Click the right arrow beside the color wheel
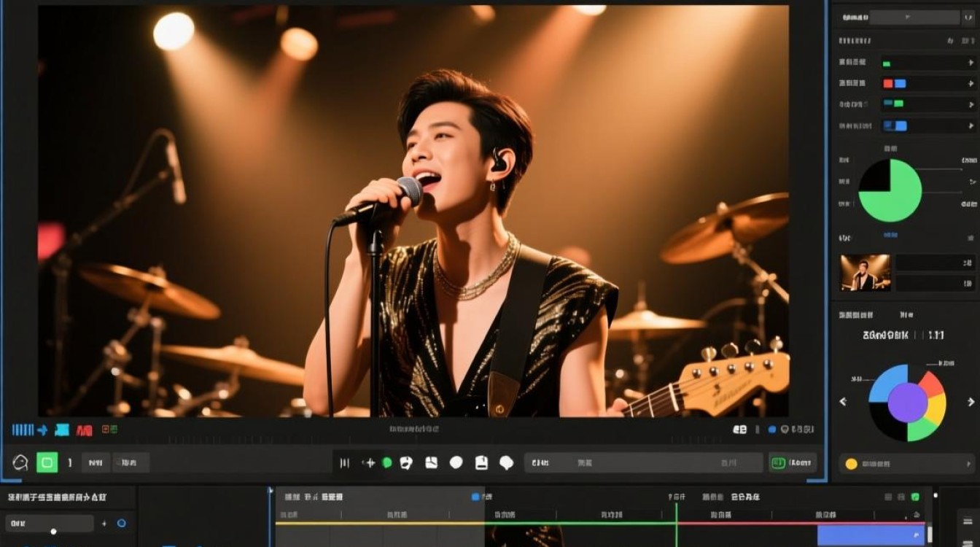This screenshot has width=980, height=547. click(x=971, y=401)
